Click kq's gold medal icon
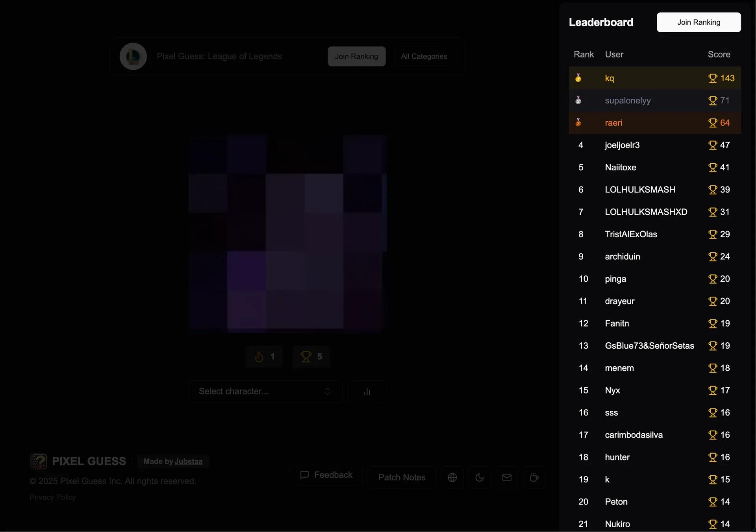 click(578, 78)
